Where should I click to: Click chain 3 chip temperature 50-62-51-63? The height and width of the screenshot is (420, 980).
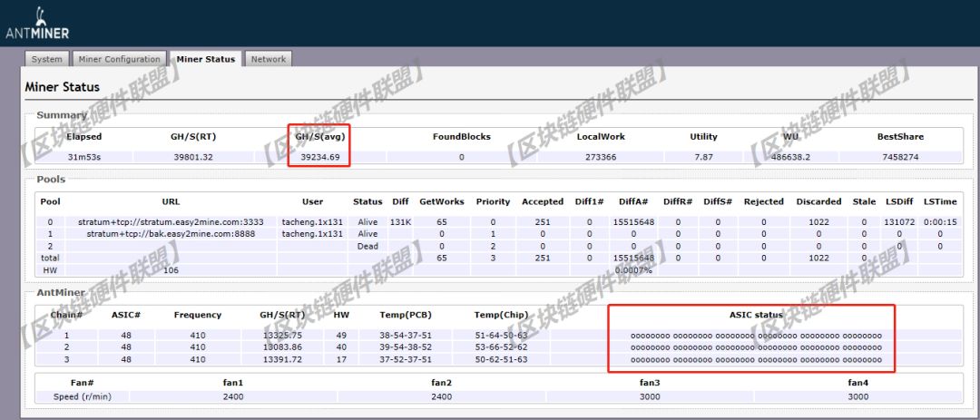tap(501, 359)
